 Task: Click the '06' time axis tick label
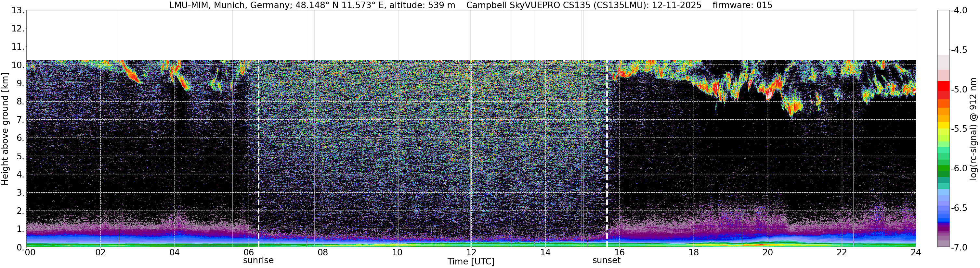[249, 252]
